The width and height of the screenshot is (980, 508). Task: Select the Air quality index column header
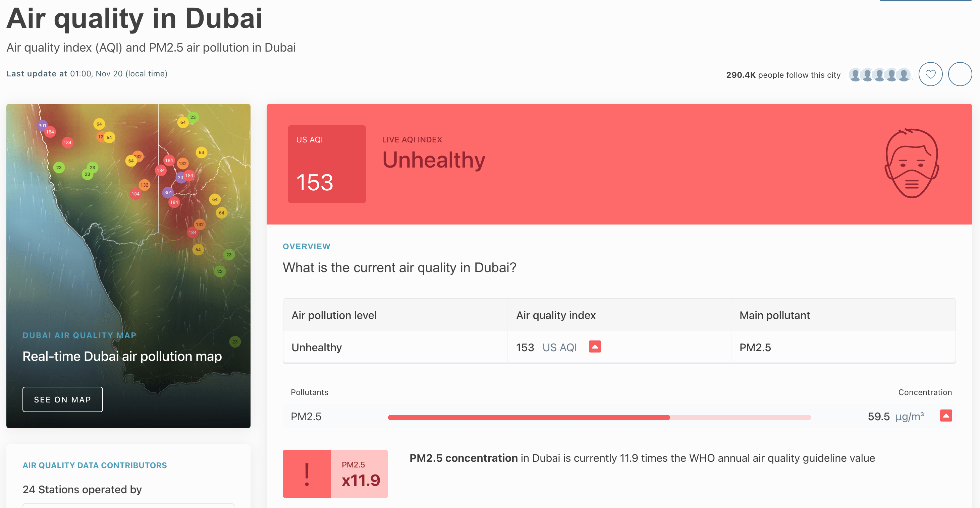[555, 315]
